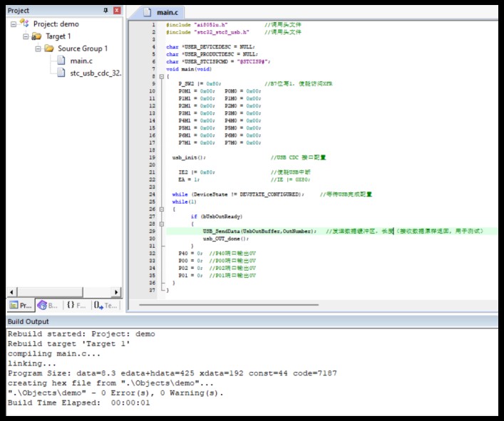
Task: Switch to the Functions (F...) bottom tab
Action: (76, 305)
